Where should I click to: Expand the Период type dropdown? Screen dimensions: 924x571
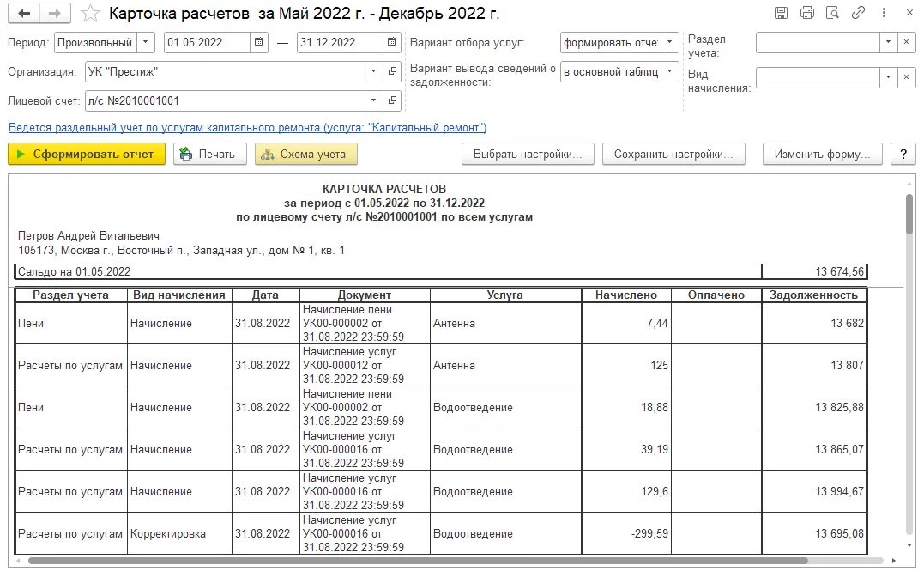pyautogui.click(x=146, y=42)
